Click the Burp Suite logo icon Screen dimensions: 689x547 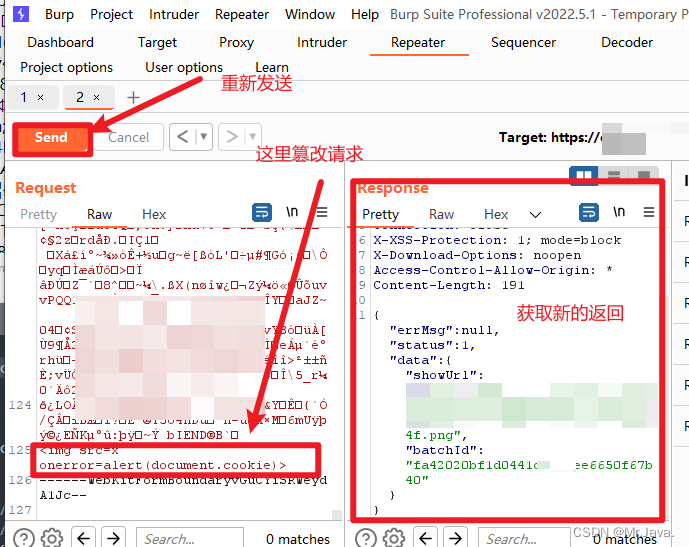click(x=21, y=14)
